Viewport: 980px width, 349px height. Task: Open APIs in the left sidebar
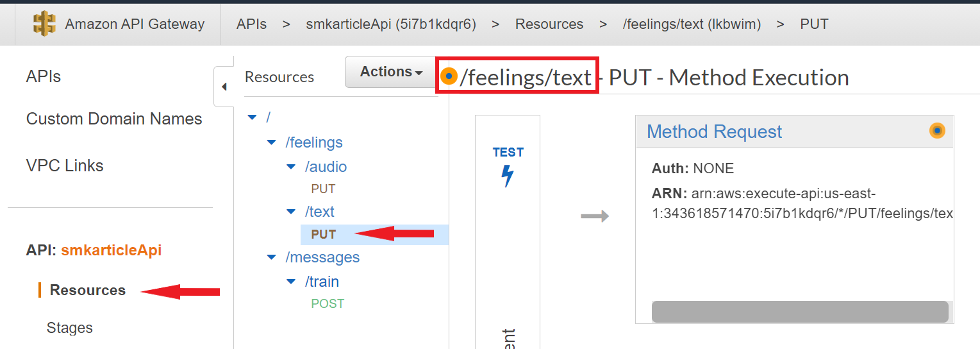pos(44,76)
